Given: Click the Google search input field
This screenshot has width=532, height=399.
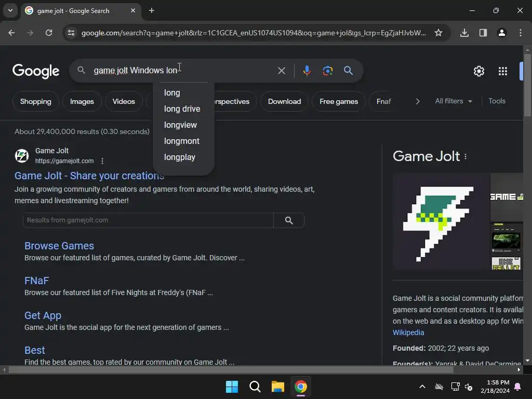Looking at the screenshot, I should (x=183, y=71).
